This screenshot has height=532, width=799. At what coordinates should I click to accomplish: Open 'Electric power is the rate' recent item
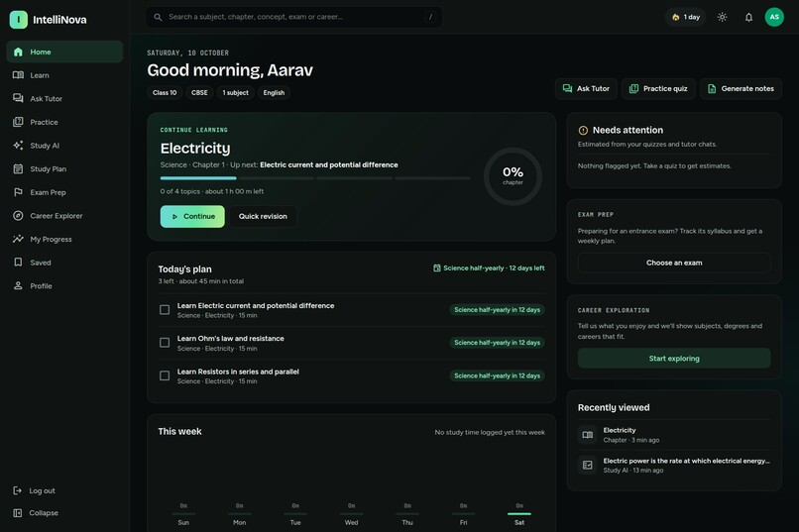pyautogui.click(x=674, y=466)
